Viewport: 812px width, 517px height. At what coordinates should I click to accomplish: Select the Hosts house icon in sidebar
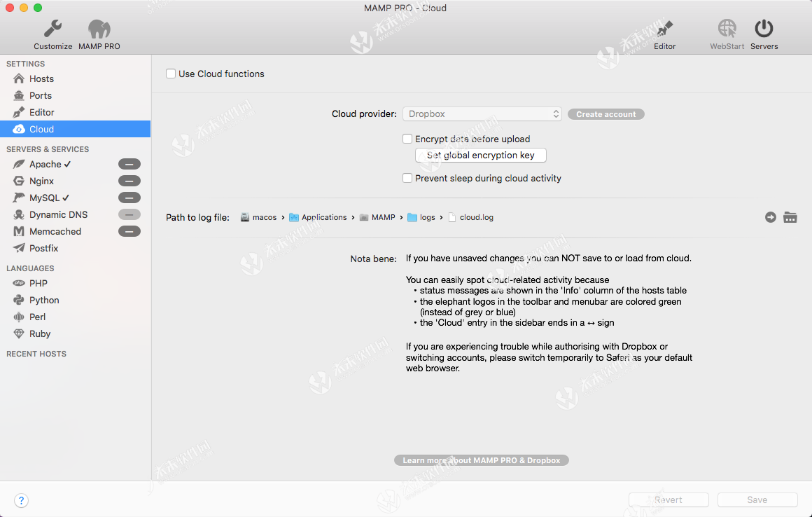point(19,78)
